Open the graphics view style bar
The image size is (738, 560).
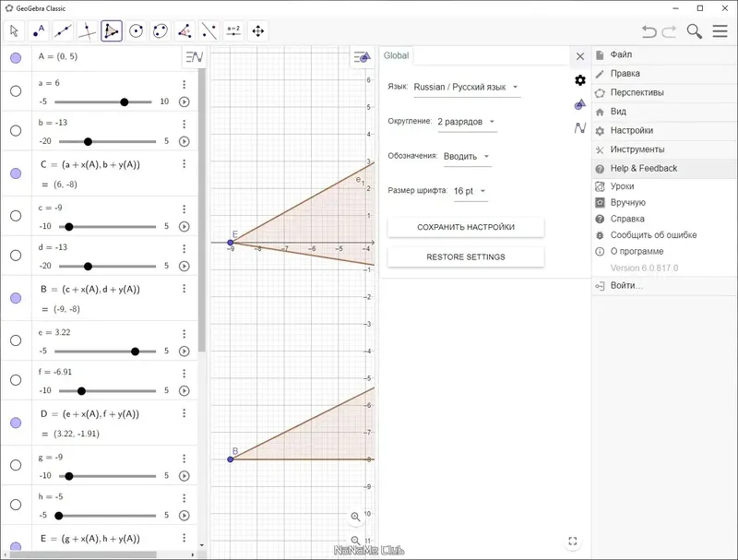click(363, 57)
